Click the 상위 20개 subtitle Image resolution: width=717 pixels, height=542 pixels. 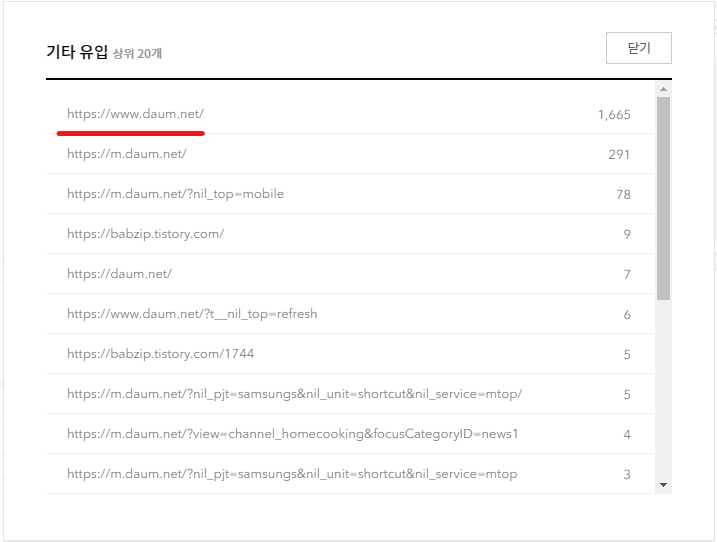[137, 54]
